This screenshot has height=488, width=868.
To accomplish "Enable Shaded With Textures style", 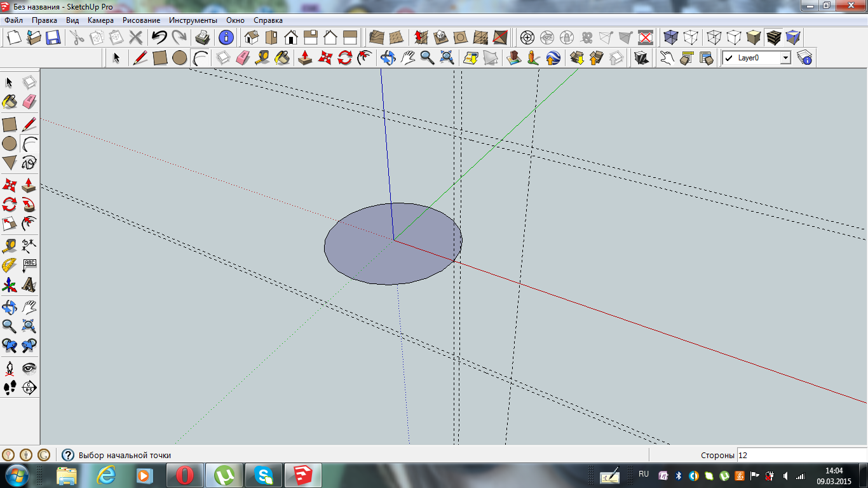I will pyautogui.click(x=773, y=37).
